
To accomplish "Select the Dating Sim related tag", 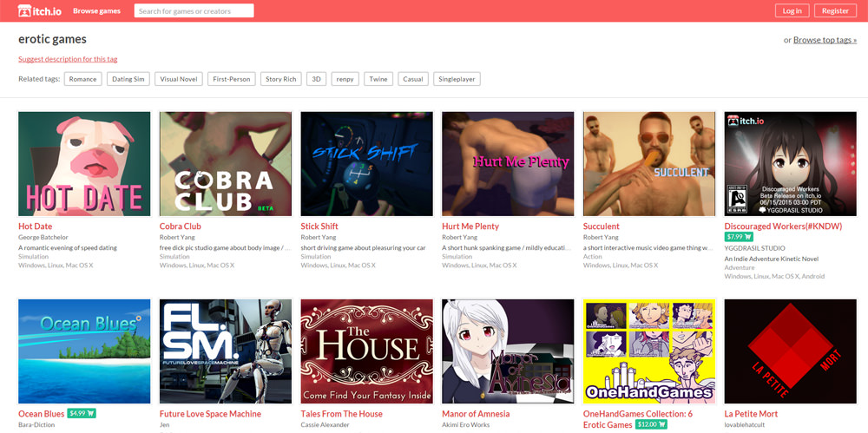I will coord(128,79).
